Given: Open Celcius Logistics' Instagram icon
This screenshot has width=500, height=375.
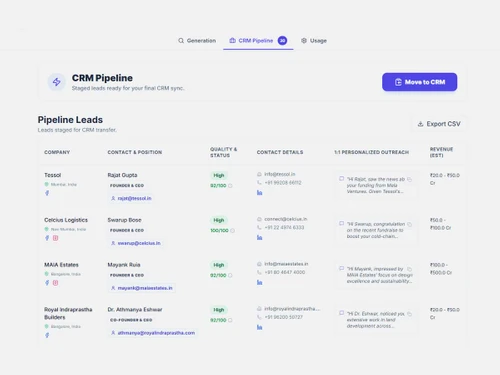Looking at the screenshot, I should pyautogui.click(x=55, y=238).
